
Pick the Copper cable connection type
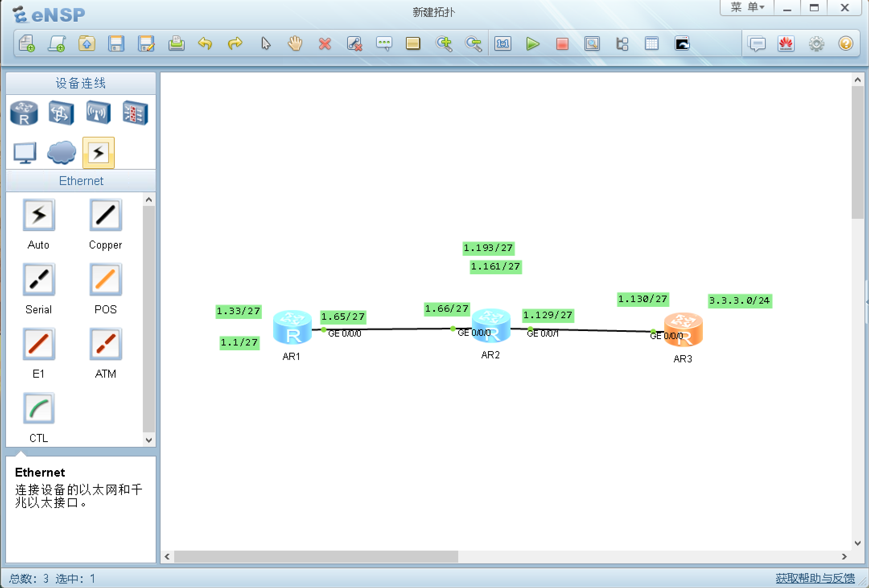pyautogui.click(x=105, y=215)
